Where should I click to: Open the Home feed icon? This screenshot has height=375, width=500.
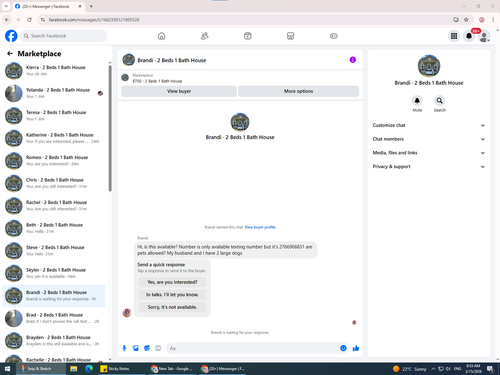[x=161, y=36]
